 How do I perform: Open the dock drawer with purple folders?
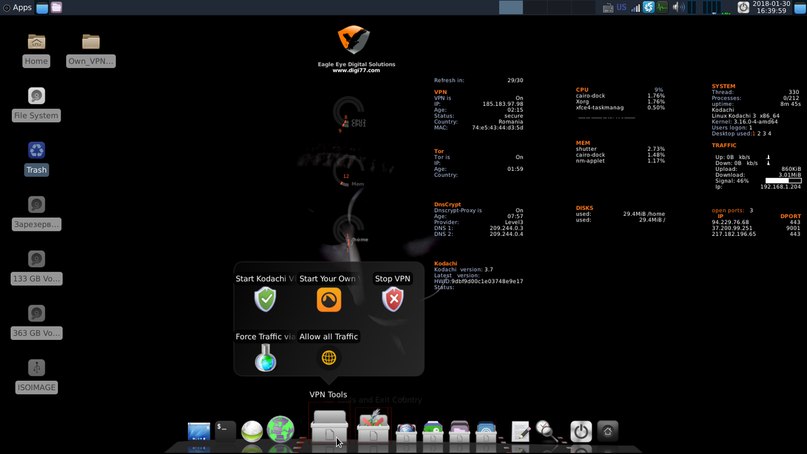(x=459, y=431)
